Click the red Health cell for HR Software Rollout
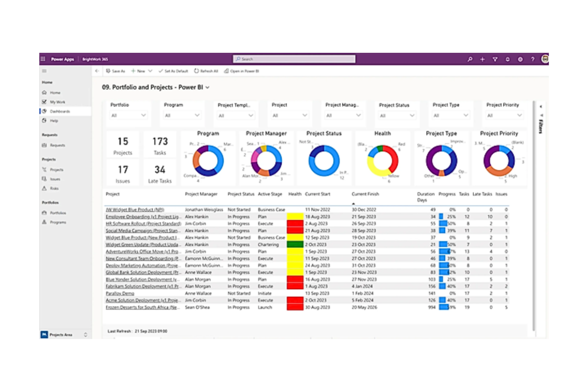 [x=295, y=224]
